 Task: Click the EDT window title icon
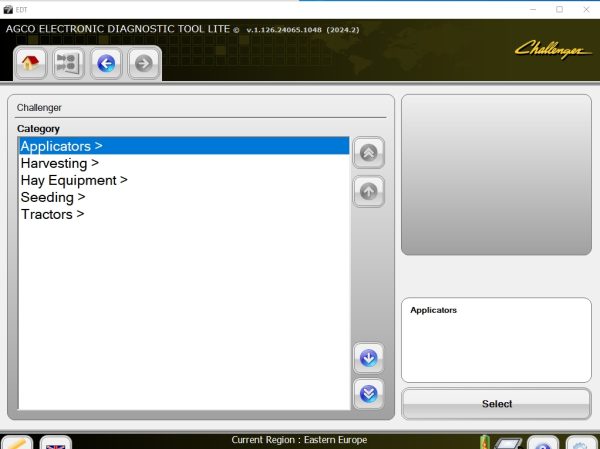pyautogui.click(x=8, y=10)
